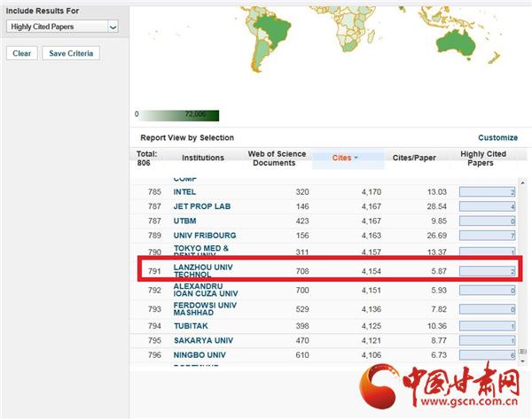
Task: Open the LANZHOU UNIV TECHNOL link
Action: click(x=205, y=270)
